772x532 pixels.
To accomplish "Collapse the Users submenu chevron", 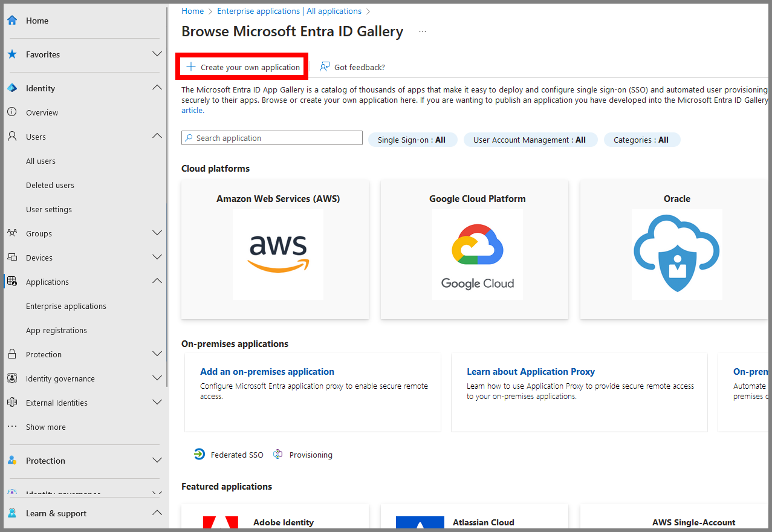I will point(157,137).
